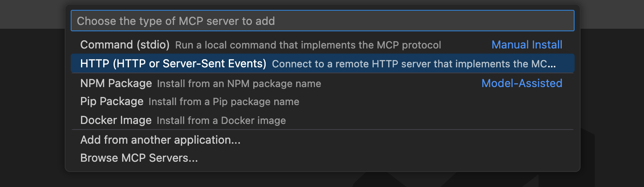Click the empty editor area left of picker

(32, 107)
